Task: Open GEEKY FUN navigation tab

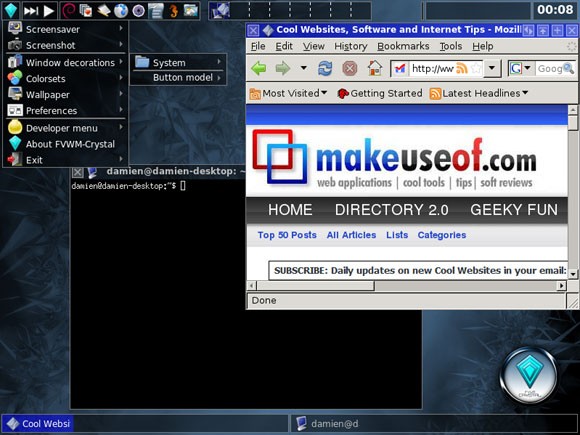Action: point(514,210)
